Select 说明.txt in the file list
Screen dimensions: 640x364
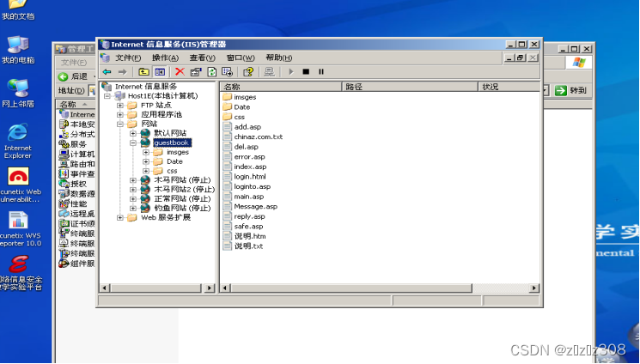248,246
